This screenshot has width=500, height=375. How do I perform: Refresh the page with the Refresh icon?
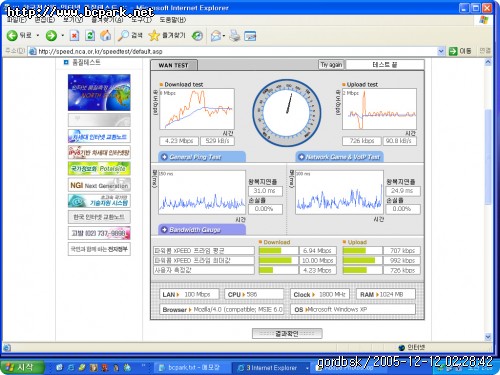(90, 35)
